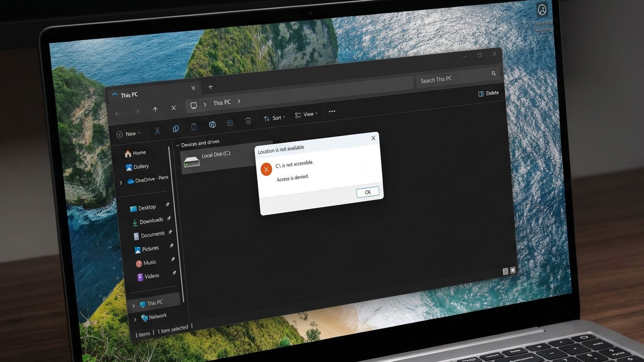Viewport: 644px width, 362px height.
Task: Open the Sort dropdown
Action: [275, 118]
